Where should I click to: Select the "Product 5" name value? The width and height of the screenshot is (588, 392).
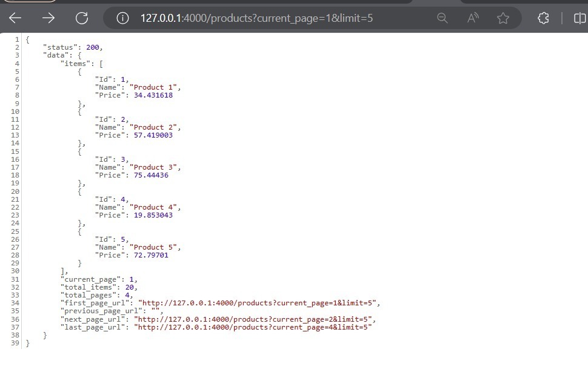click(x=153, y=247)
